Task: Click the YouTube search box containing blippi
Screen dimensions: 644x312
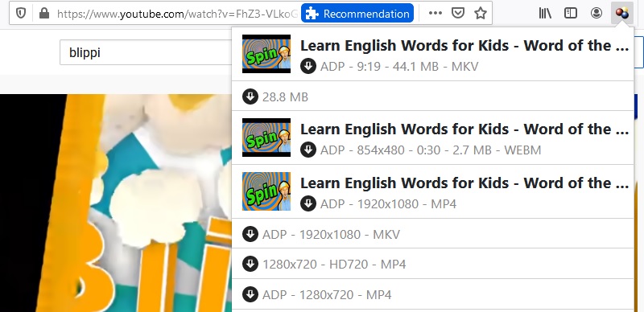Action: click(x=146, y=52)
